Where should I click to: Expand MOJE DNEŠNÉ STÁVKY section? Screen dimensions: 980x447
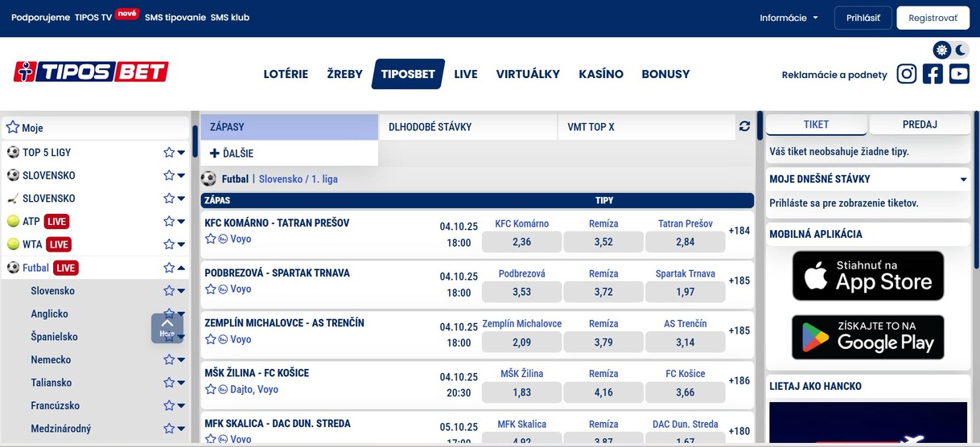point(963,179)
